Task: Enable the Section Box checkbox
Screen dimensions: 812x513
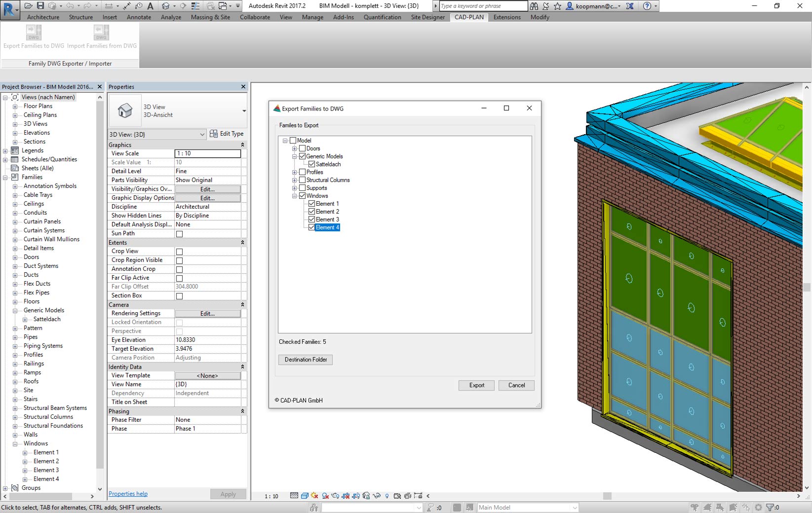Action: click(x=180, y=296)
